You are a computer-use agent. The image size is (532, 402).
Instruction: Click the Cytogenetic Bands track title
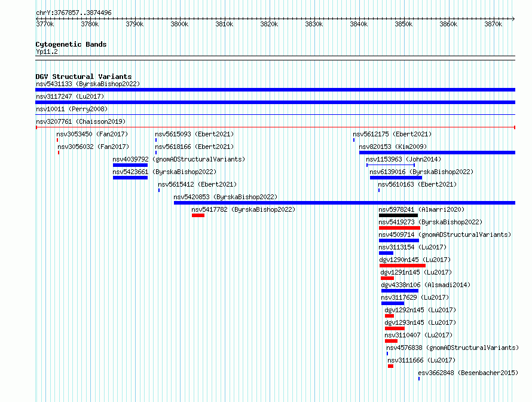(x=71, y=44)
